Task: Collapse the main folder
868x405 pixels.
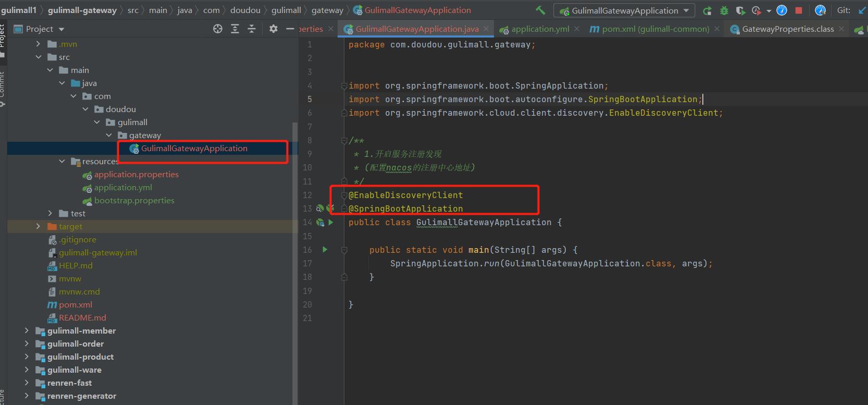Action: 50,70
